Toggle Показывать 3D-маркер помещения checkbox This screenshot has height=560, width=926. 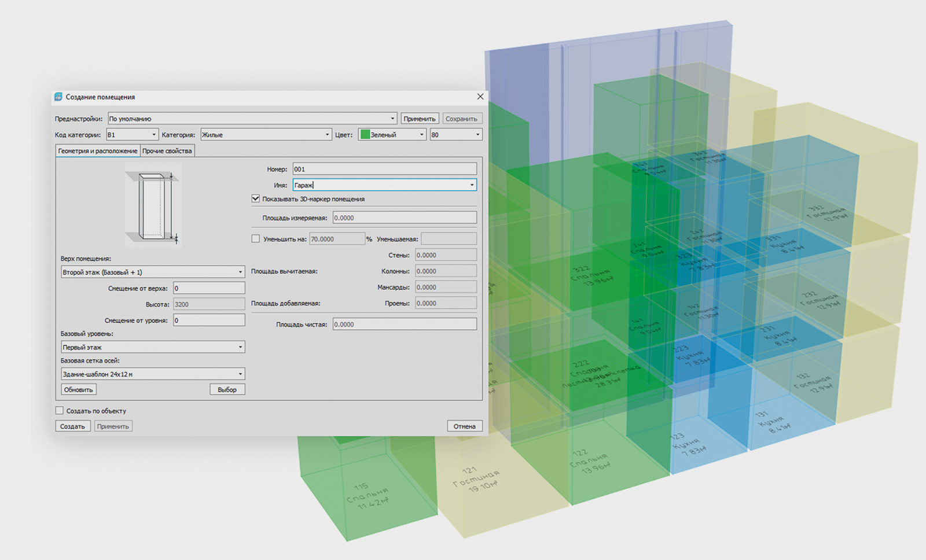pos(256,198)
